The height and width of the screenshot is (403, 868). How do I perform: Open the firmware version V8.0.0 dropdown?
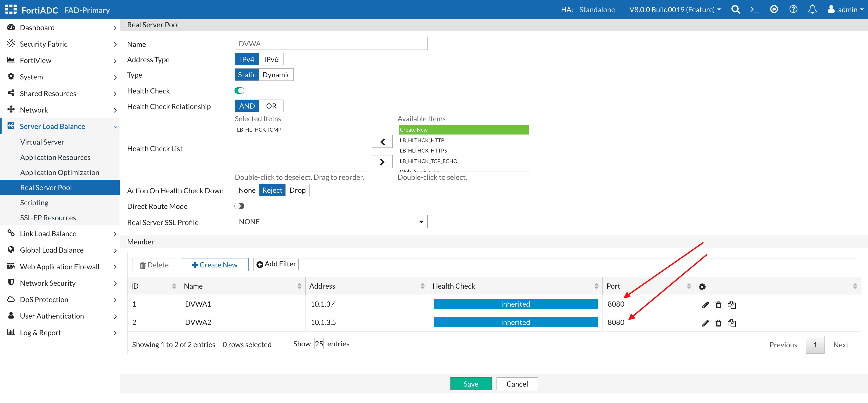pos(675,10)
